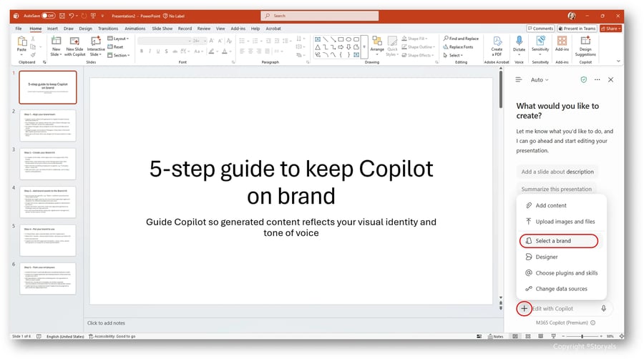Expand the Shape Fill dropdown
Screen dimensions: 644x359
coord(415,39)
